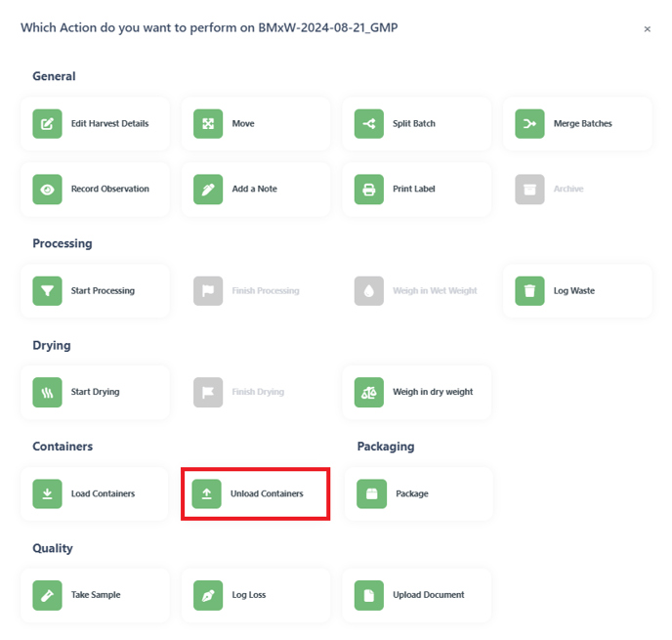This screenshot has height=640, width=672.
Task: Click the Log Waste trash icon
Action: click(x=529, y=291)
